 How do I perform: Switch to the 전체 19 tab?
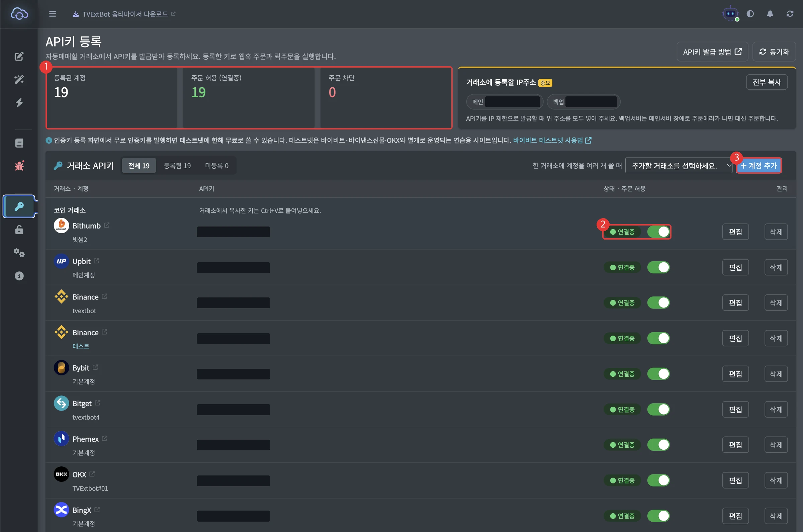(139, 166)
